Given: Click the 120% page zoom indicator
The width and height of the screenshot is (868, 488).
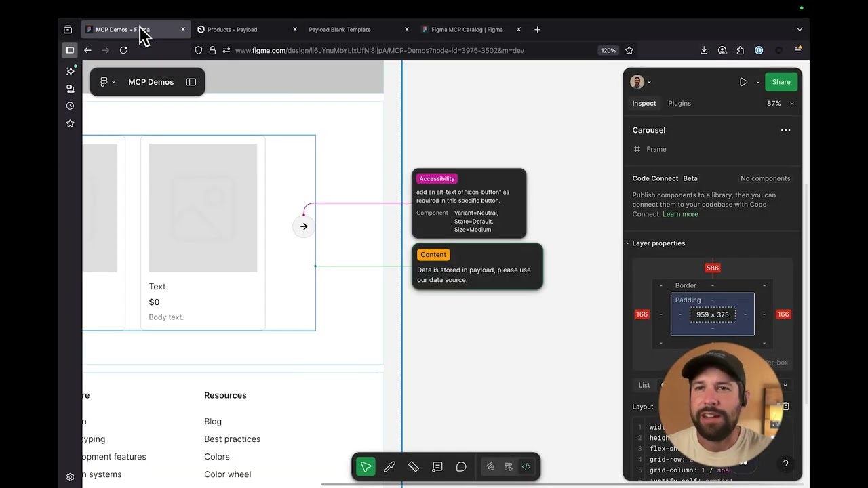Looking at the screenshot, I should pos(608,50).
